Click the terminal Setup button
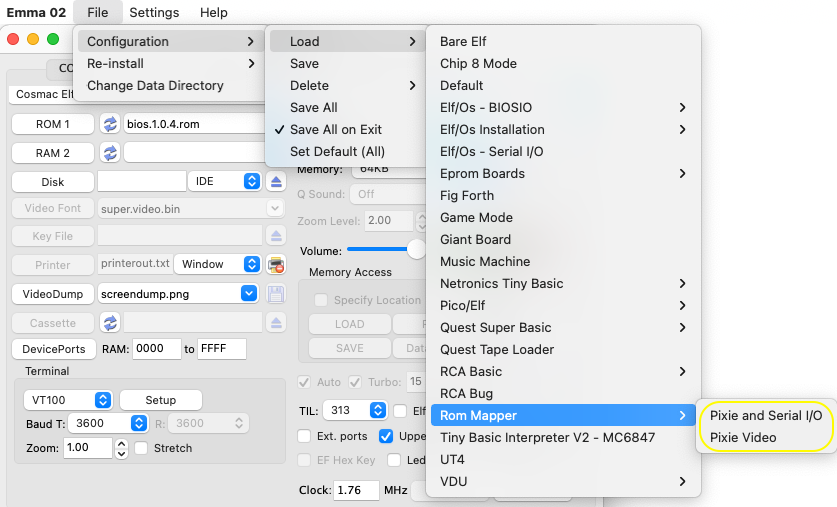The image size is (837, 507). click(161, 400)
